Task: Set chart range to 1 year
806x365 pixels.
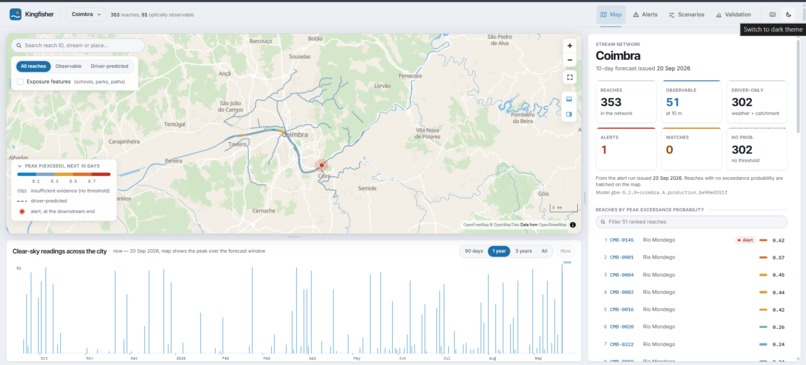Action: point(499,251)
